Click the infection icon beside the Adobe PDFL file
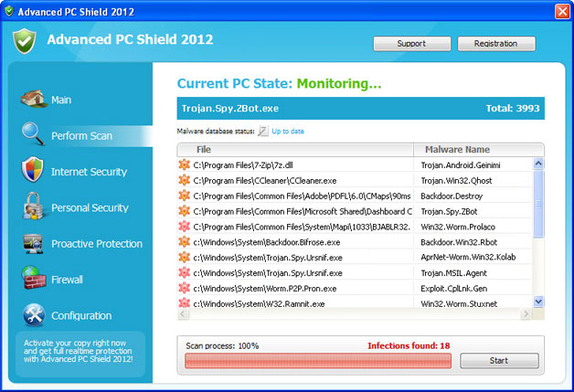The image size is (574, 392). coord(184,196)
